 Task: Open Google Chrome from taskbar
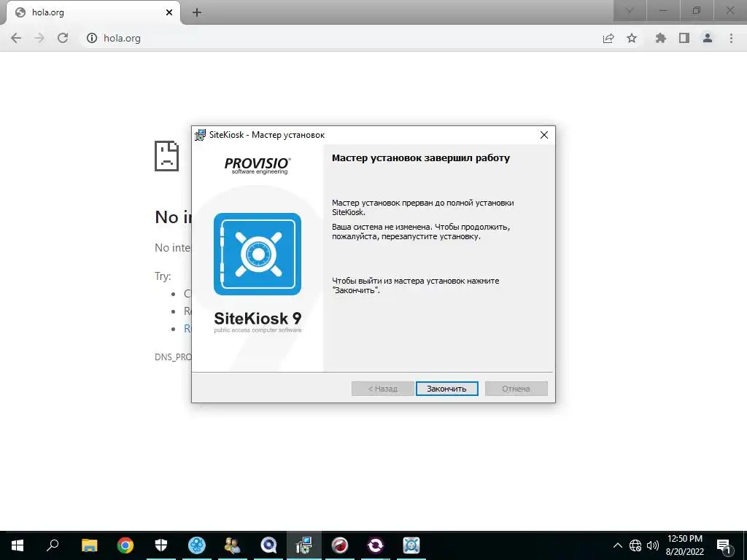(x=125, y=545)
